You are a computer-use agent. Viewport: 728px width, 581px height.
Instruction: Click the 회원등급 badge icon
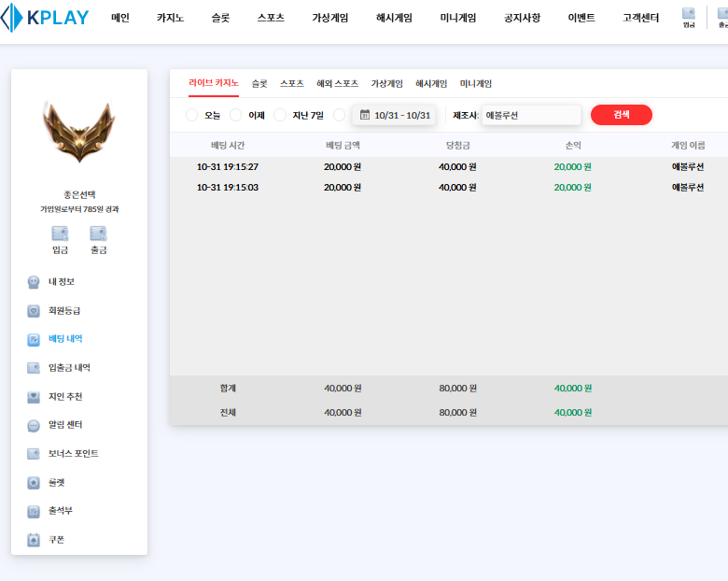pyautogui.click(x=34, y=311)
